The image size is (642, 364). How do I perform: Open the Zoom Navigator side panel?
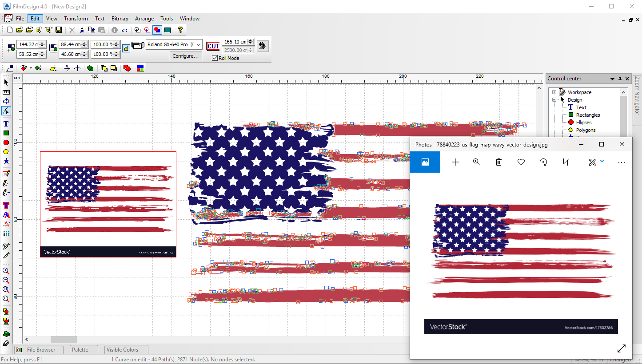click(637, 95)
